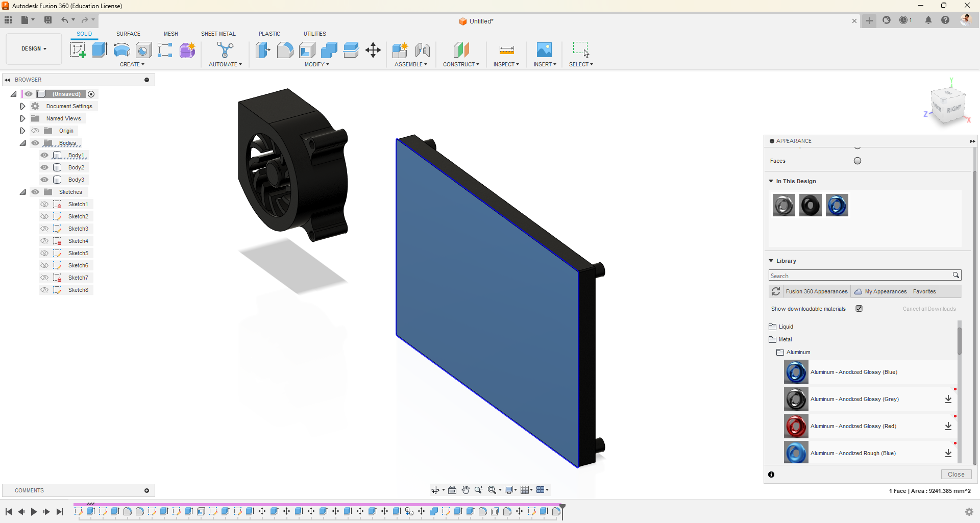Image resolution: width=980 pixels, height=523 pixels.
Task: Download Aluminum Anodized Rough (Blue)
Action: pos(948,453)
